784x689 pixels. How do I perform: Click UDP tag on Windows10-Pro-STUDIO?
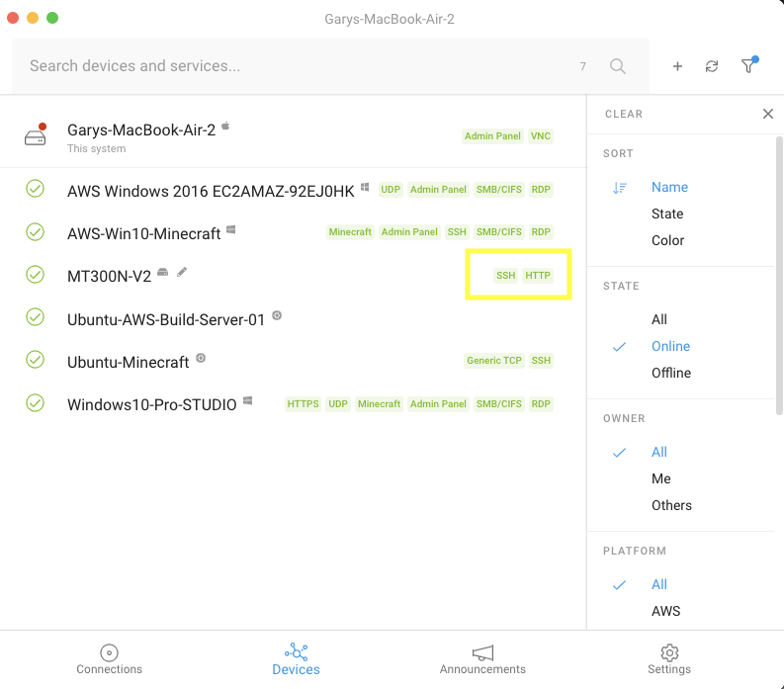point(338,404)
